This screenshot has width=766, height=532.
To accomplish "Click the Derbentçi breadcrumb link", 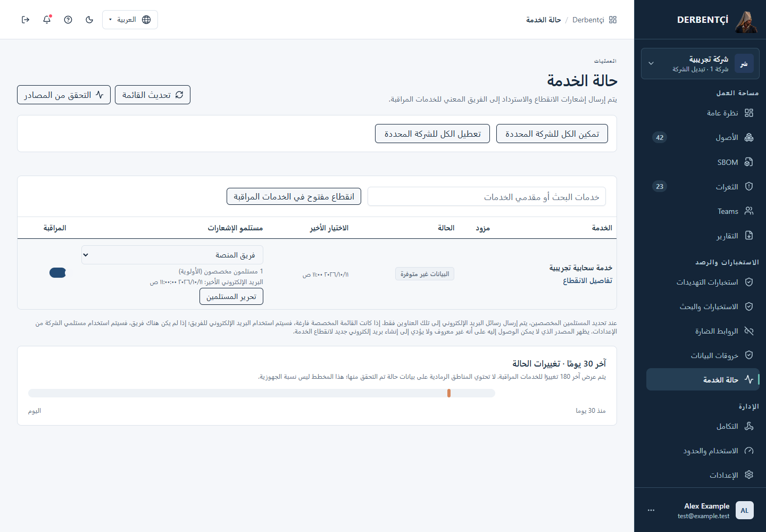I will click(x=588, y=20).
